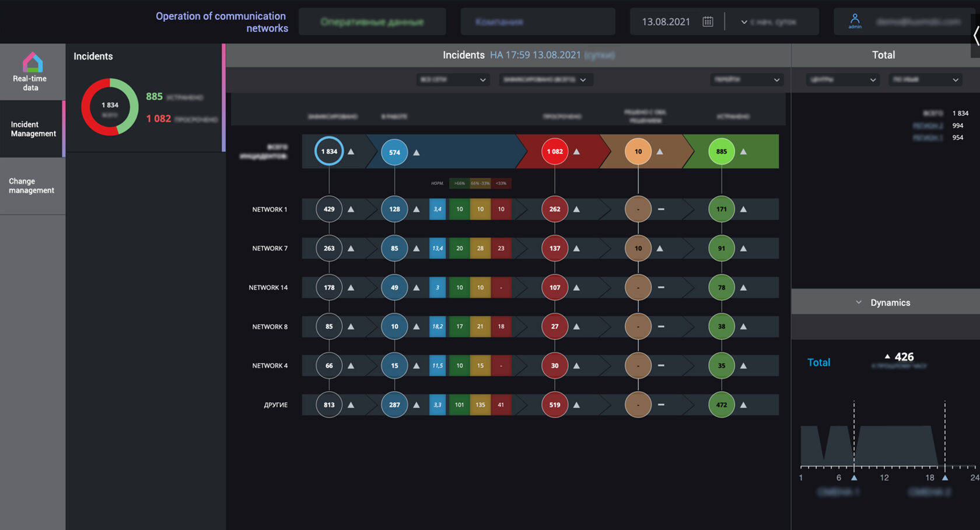Click the 1 082 value in Incidents panel
Viewport: 980px width, 530px height.
click(x=159, y=118)
